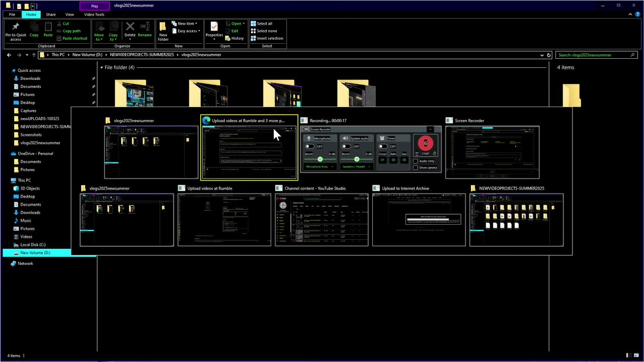Open Videos in the navigation pane
644x362 pixels.
[26, 237]
